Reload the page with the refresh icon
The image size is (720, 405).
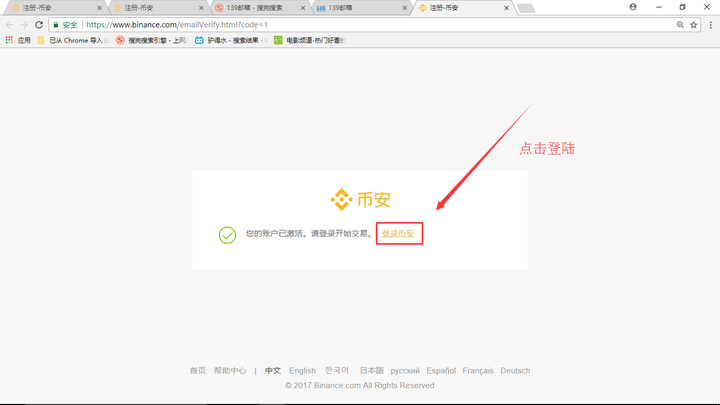pyautogui.click(x=39, y=25)
